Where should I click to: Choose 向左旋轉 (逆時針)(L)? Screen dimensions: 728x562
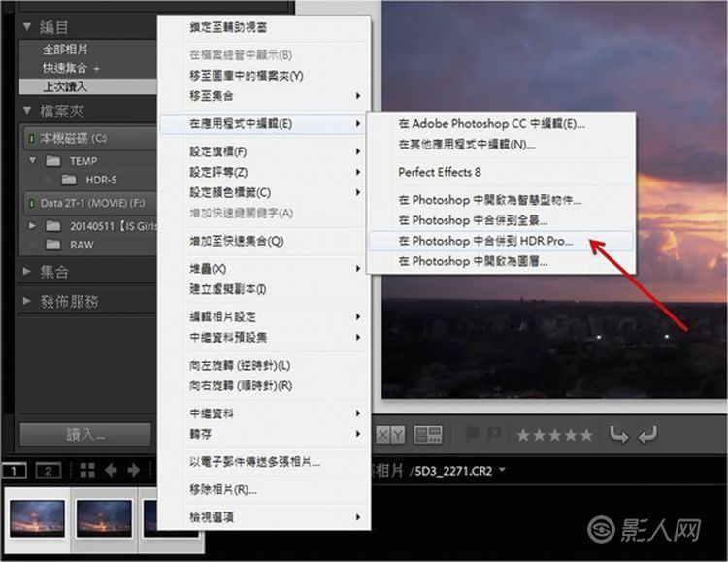[x=264, y=366]
